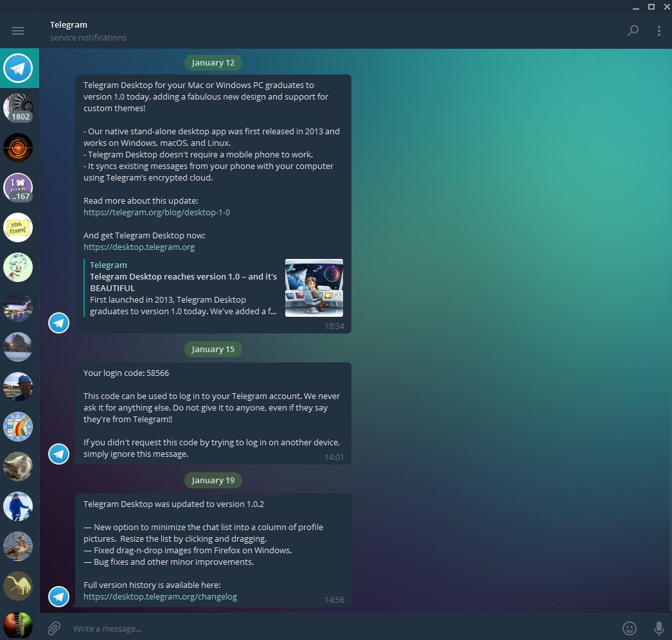Image resolution: width=672 pixels, height=640 pixels.
Task: Open the chat with the gray cat avatar
Action: point(18,467)
